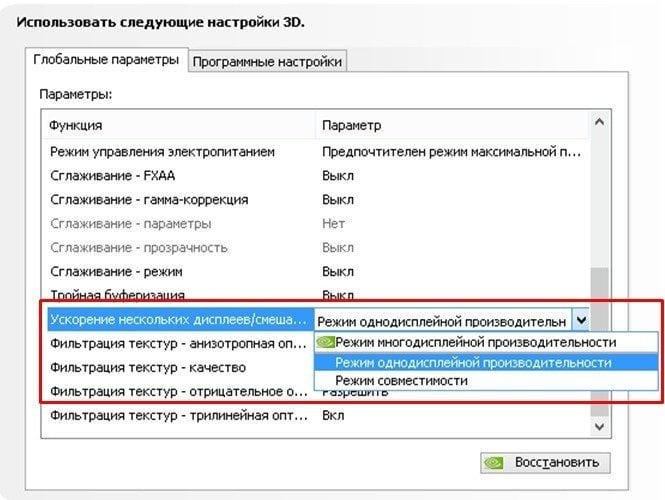Image resolution: width=665 pixels, height=500 pixels.
Task: Click the Функция column header
Action: [179, 125]
